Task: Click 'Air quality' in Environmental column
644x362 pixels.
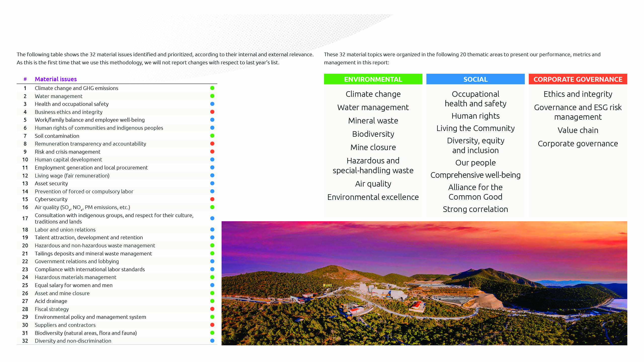Action: pyautogui.click(x=373, y=184)
